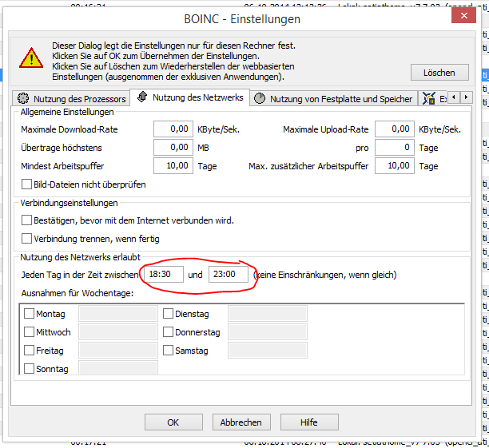Click the 'Allgemeine Einstellungen' group title
The width and height of the screenshot is (489, 448).
[x=67, y=112]
